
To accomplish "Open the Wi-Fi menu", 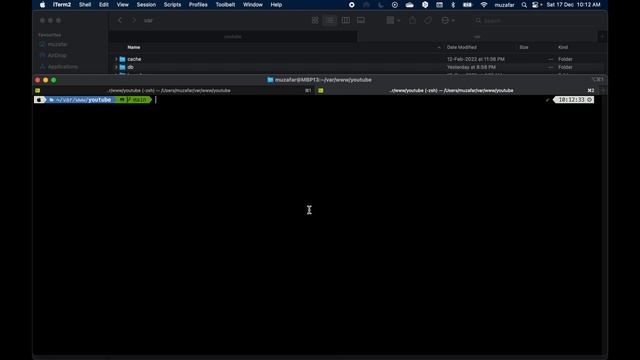I will [484, 5].
